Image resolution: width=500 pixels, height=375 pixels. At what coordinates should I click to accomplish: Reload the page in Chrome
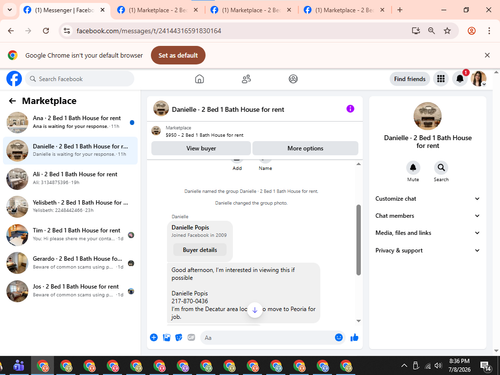point(46,31)
